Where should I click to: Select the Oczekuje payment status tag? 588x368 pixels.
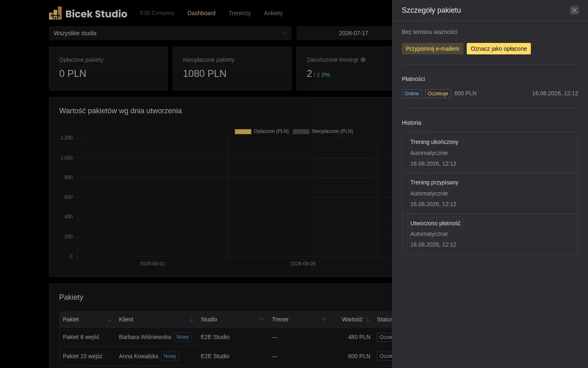click(438, 94)
